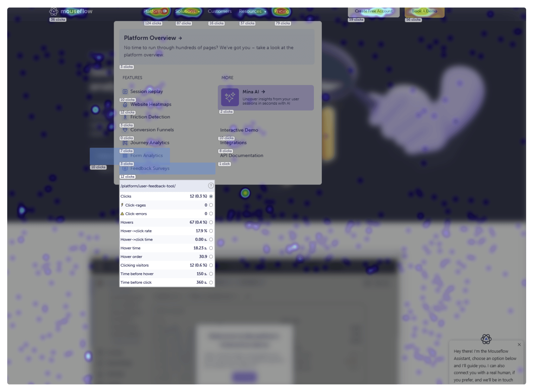Click the Customers menu item
This screenshot has width=534, height=392.
(x=219, y=11)
